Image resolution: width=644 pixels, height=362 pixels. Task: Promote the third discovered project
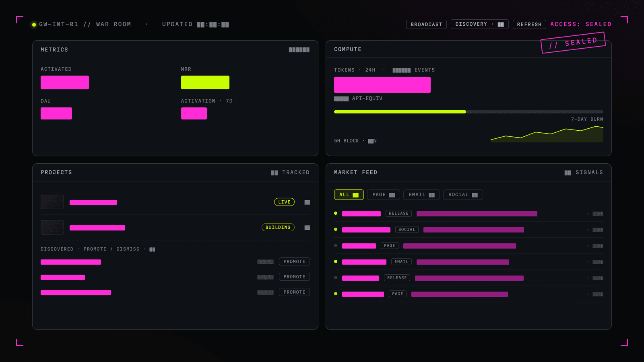pyautogui.click(x=294, y=292)
